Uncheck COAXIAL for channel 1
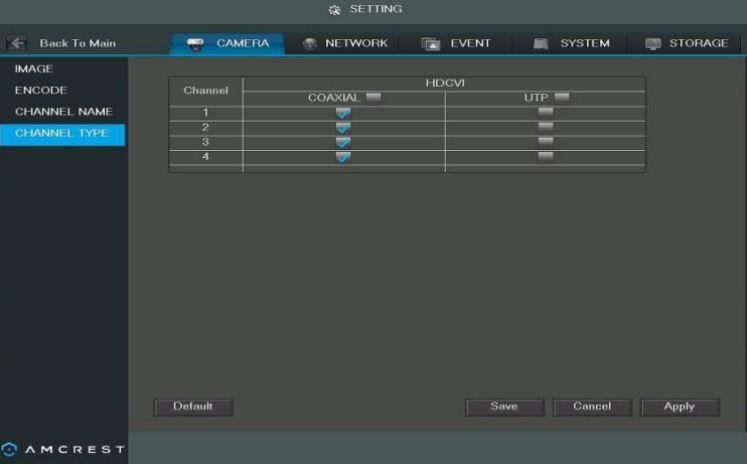 [343, 113]
